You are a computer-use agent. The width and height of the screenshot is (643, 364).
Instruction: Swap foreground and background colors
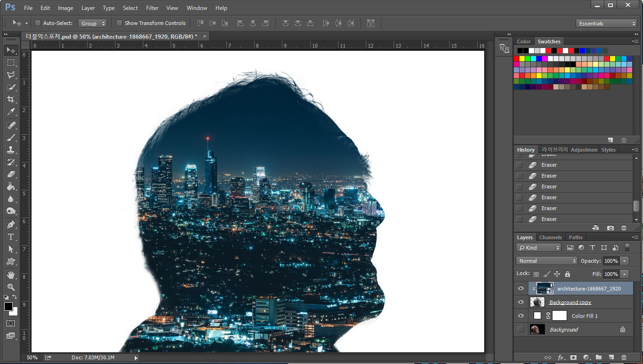(x=15, y=297)
